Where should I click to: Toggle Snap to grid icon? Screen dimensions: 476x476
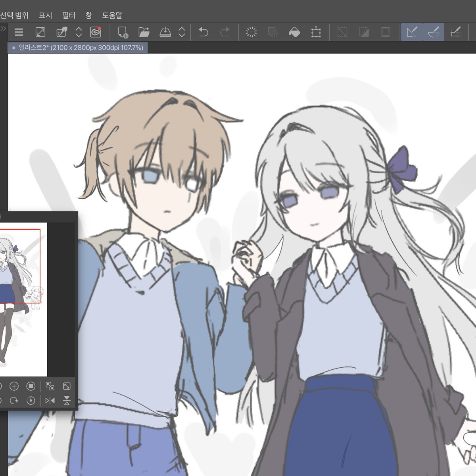click(456, 32)
